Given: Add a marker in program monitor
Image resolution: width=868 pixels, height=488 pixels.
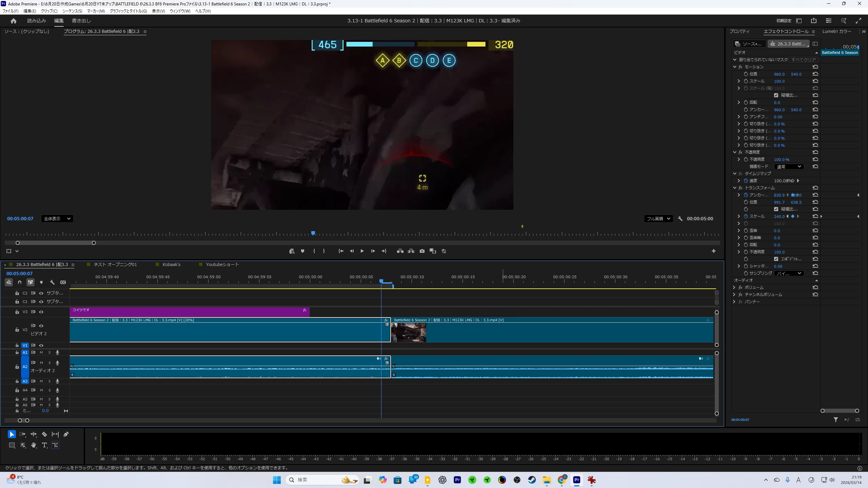Looking at the screenshot, I should coord(302,251).
